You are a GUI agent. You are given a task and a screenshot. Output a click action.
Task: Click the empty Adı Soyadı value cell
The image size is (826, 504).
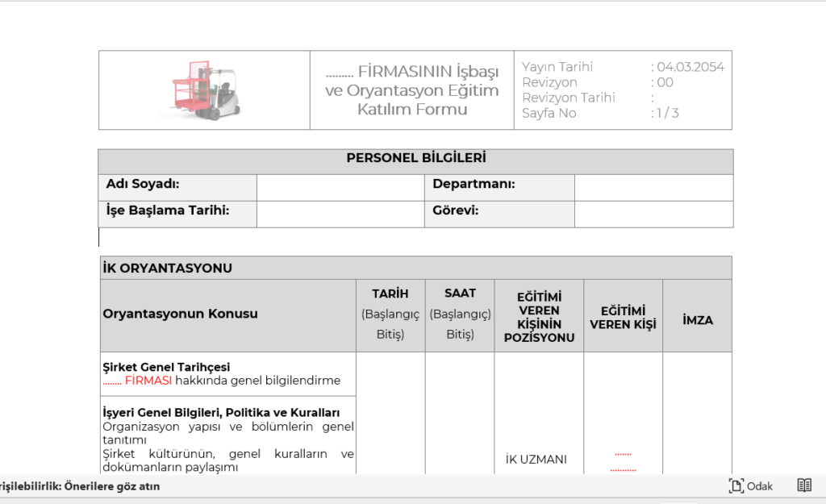pos(340,187)
